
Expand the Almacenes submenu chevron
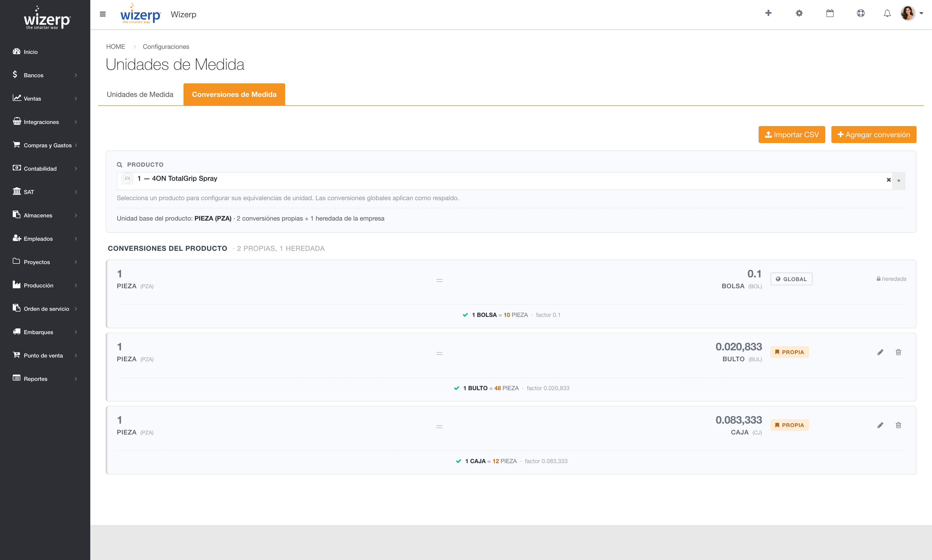click(76, 216)
